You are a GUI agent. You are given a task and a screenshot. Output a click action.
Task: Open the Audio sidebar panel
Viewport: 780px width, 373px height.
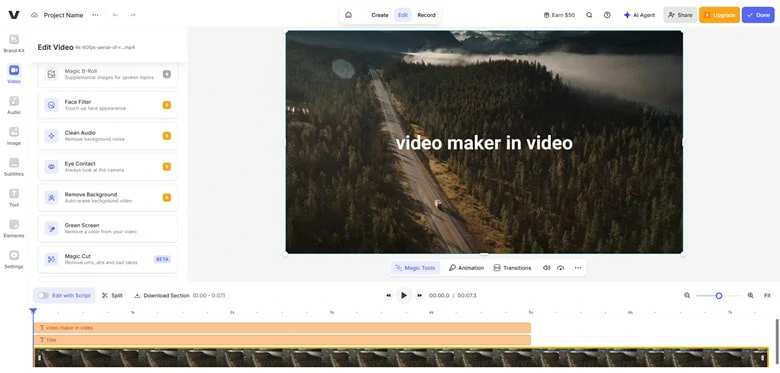click(x=14, y=105)
